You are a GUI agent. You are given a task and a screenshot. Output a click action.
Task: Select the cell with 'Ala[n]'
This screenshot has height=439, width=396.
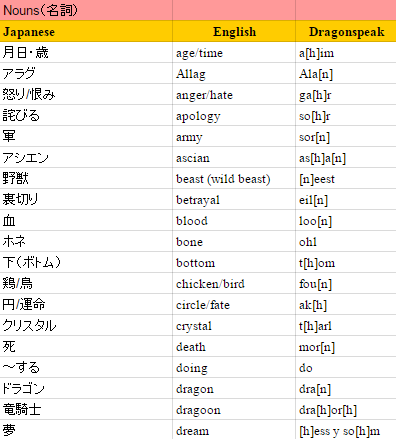click(346, 73)
